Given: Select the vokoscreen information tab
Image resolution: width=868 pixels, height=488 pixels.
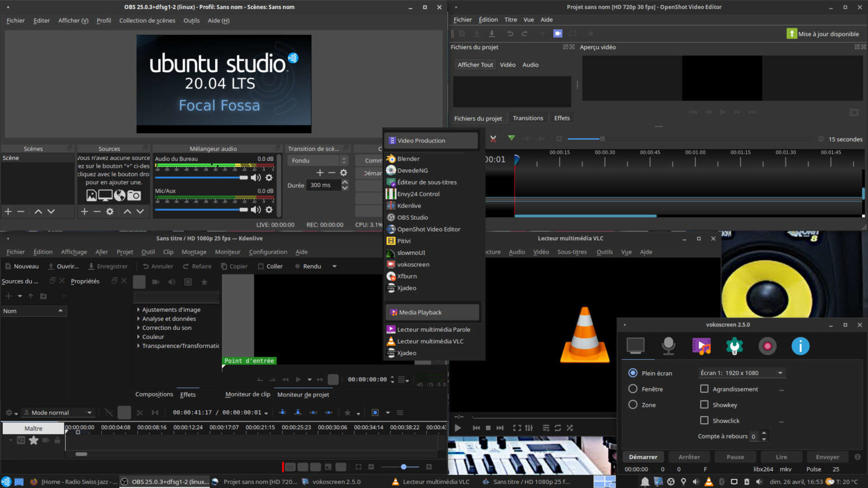Looking at the screenshot, I should [800, 346].
